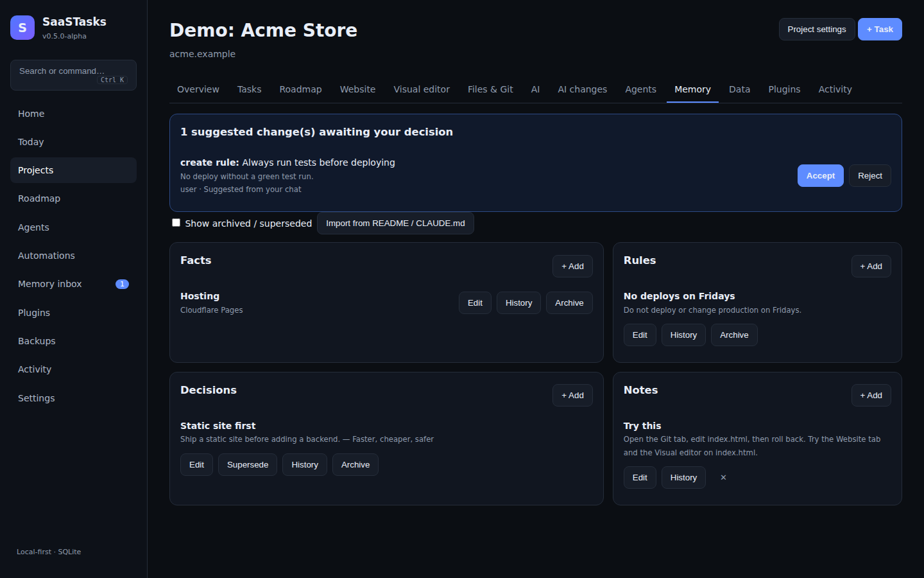The image size is (924, 578).
Task: Add a new note
Action: tap(871, 396)
